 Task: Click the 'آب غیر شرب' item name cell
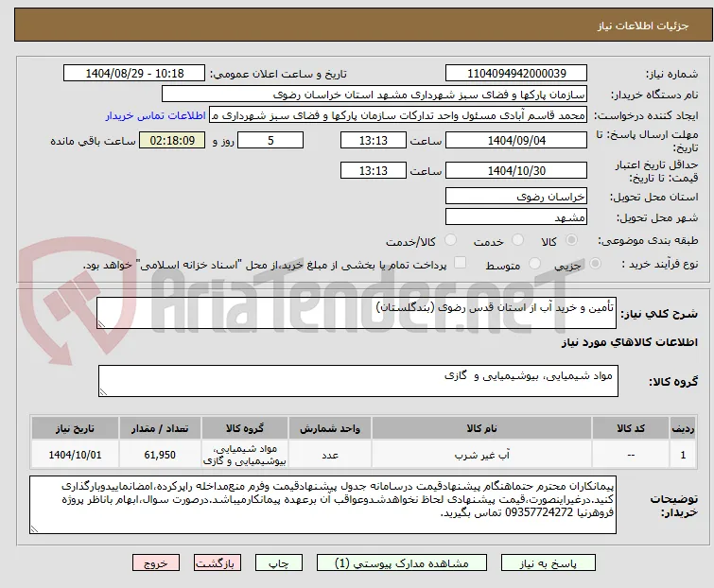pos(481,455)
